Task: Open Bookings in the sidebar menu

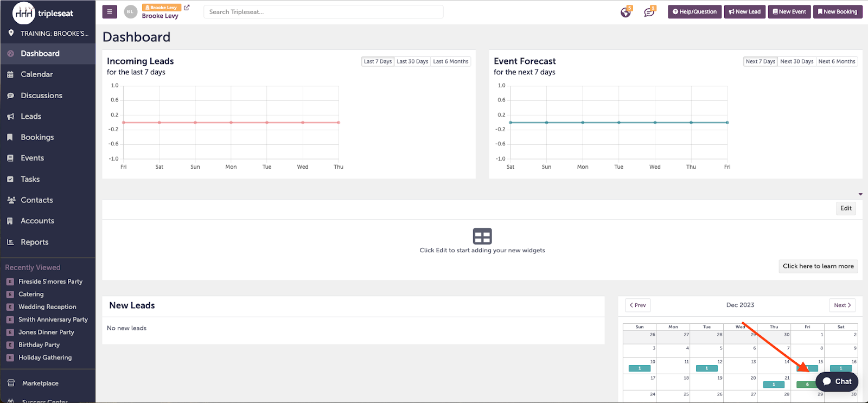Action: pos(37,137)
